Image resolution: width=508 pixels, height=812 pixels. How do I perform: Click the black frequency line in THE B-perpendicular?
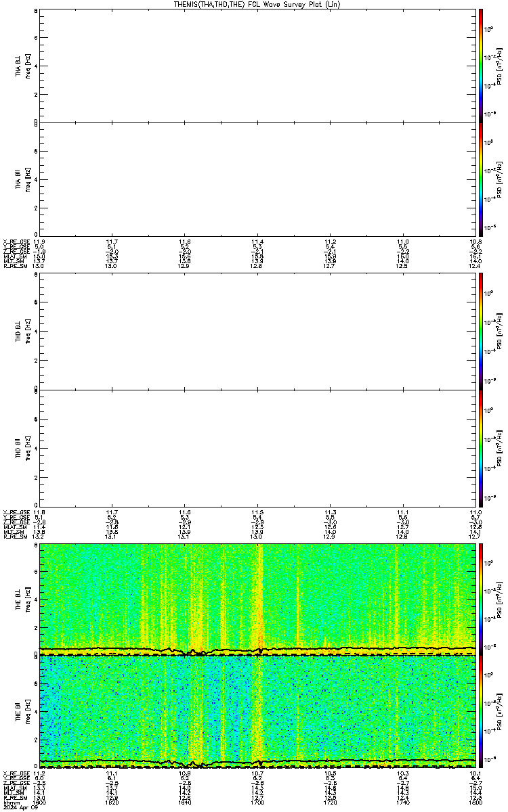pos(257,650)
